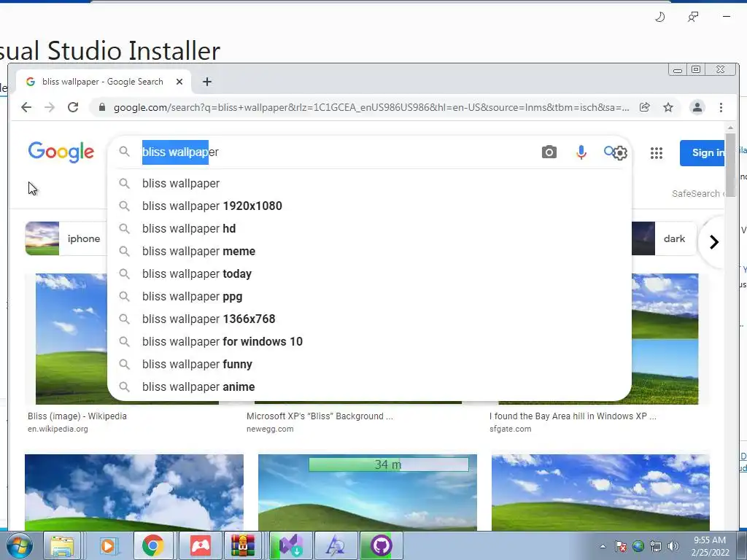The height and width of the screenshot is (560, 747).
Task: Choose bliss wallpaper funny suggestion
Action: click(x=370, y=365)
